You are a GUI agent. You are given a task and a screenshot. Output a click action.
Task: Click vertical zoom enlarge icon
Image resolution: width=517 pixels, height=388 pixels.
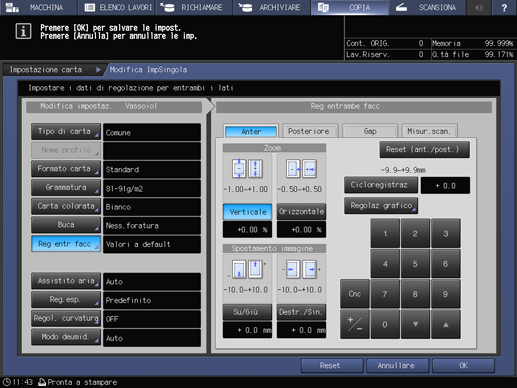tap(255, 169)
